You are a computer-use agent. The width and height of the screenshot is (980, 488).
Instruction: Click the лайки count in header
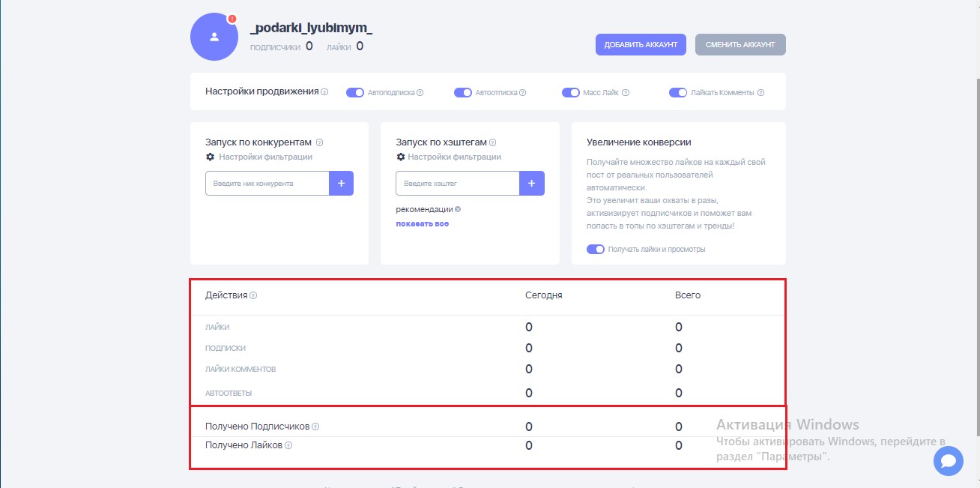pyautogui.click(x=360, y=46)
